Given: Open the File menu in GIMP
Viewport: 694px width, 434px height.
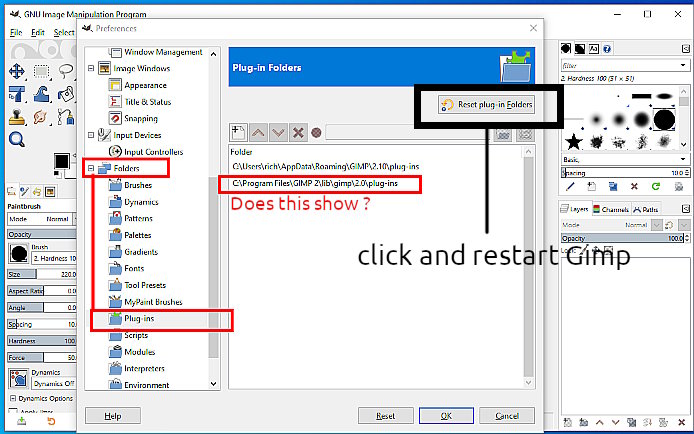Looking at the screenshot, I should click(16, 33).
